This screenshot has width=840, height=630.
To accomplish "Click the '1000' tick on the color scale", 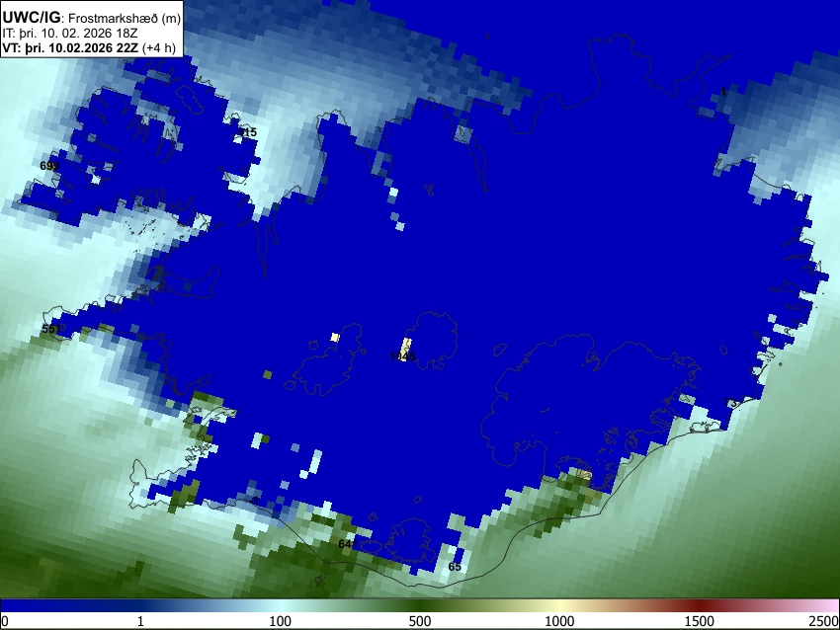I will coord(559,621).
